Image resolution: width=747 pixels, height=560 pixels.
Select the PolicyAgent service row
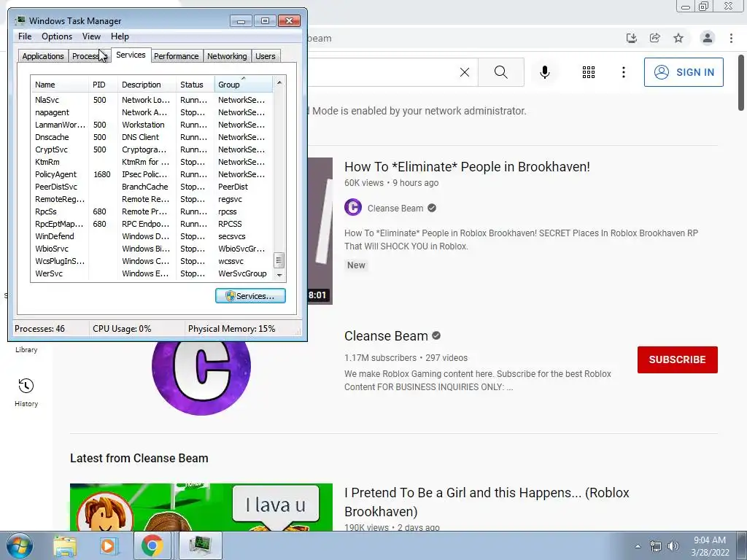[x=152, y=174]
